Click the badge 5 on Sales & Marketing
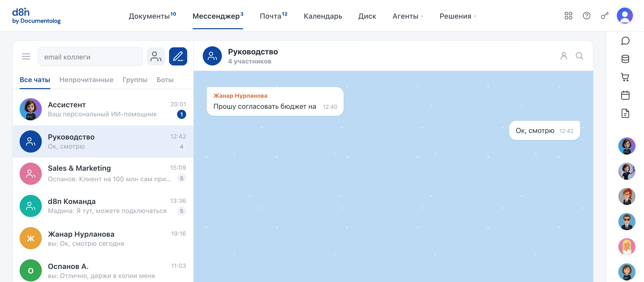Image resolution: width=644 pixels, height=282 pixels. pos(182,178)
